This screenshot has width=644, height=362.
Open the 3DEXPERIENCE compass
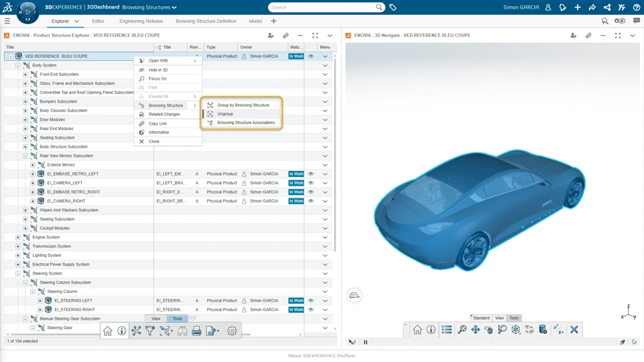coord(28,12)
